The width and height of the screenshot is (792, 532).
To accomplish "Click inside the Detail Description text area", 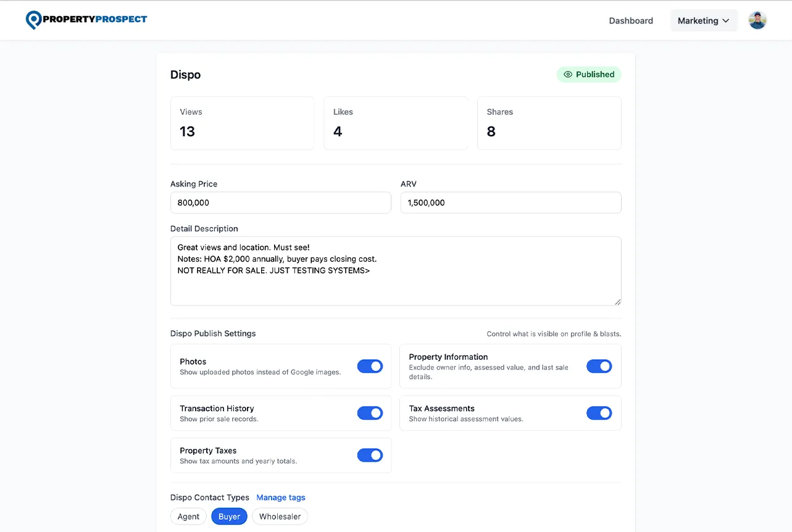I will (x=396, y=272).
